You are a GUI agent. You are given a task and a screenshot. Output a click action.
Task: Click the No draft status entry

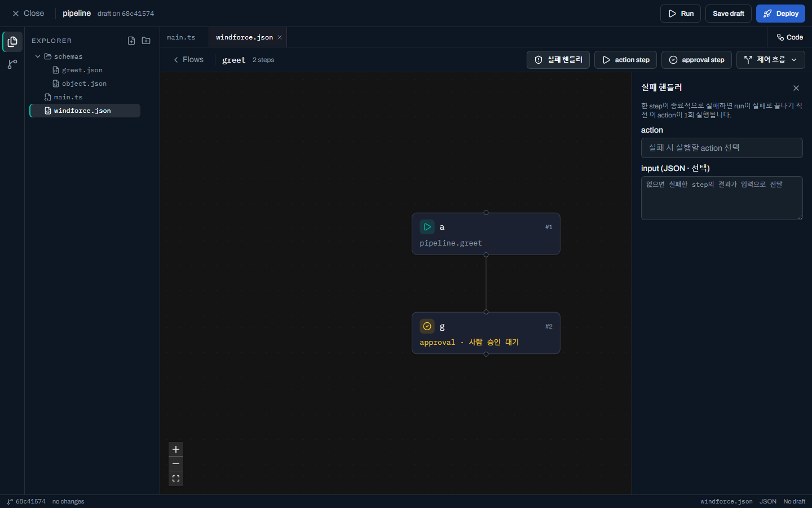pyautogui.click(x=794, y=501)
